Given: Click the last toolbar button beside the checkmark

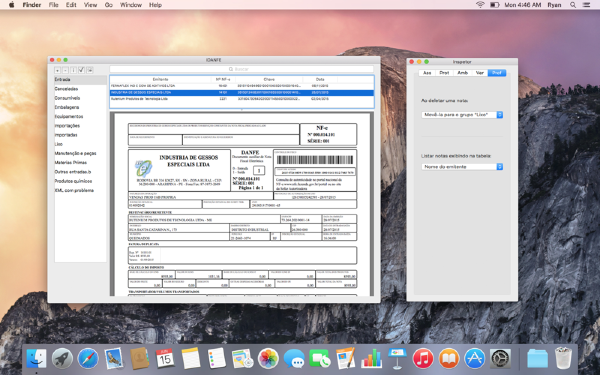Looking at the screenshot, I should click(x=90, y=70).
